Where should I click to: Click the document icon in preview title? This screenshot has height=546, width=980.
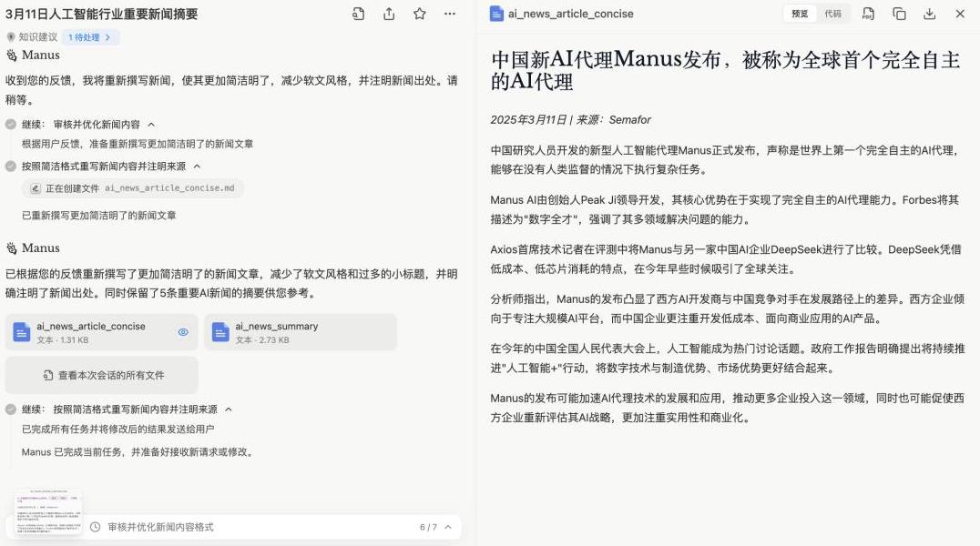(x=496, y=14)
